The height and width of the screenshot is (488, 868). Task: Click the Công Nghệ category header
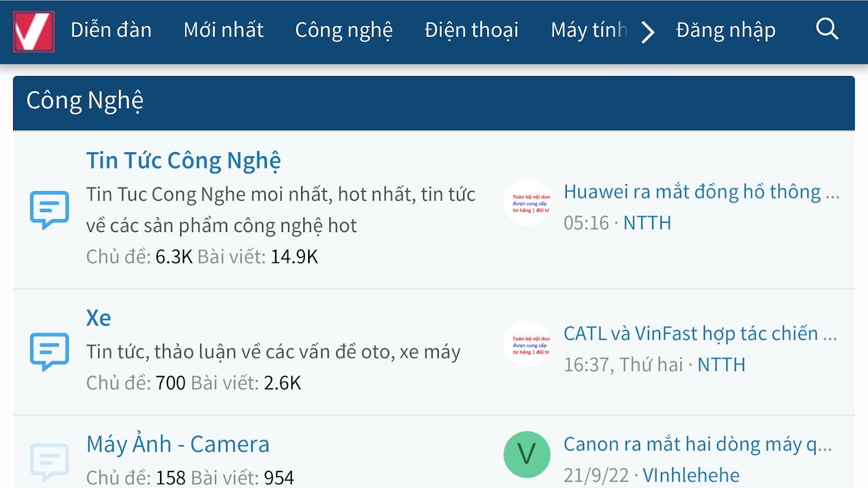[85, 101]
